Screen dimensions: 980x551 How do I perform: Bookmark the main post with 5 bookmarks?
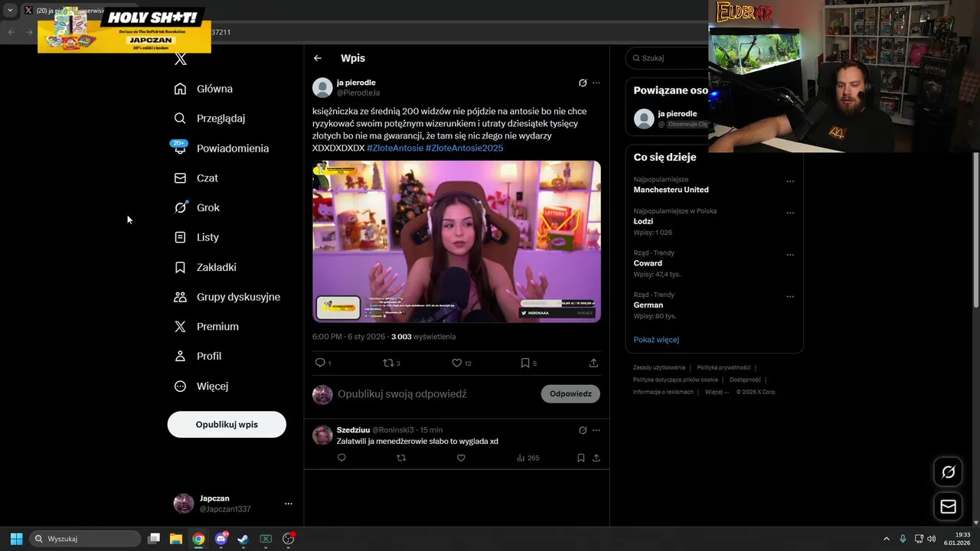click(x=525, y=363)
